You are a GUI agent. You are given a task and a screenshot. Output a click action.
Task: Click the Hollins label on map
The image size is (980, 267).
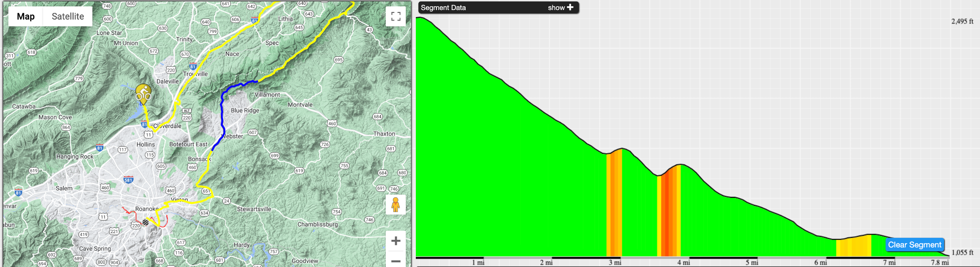[x=145, y=144]
